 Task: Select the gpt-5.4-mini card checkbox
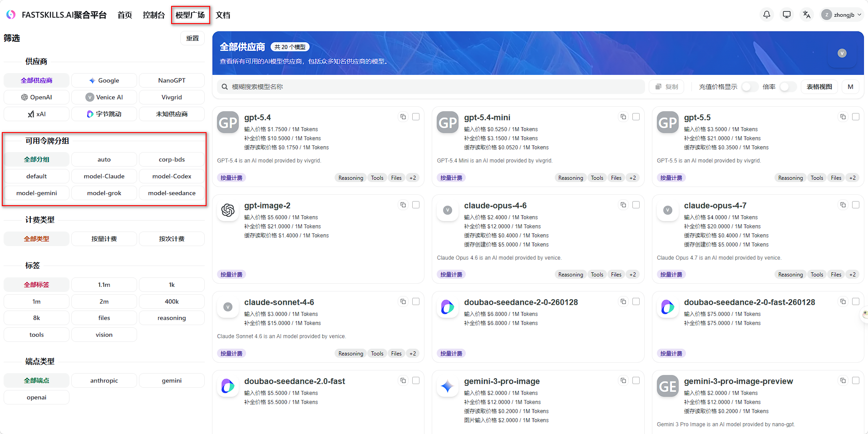coord(636,117)
